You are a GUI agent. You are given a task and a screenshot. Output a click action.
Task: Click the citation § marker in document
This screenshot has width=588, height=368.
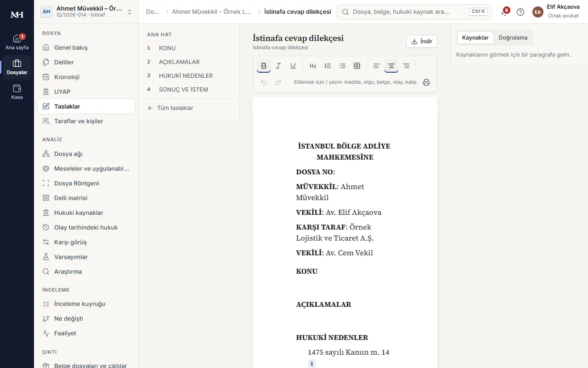pos(312,364)
